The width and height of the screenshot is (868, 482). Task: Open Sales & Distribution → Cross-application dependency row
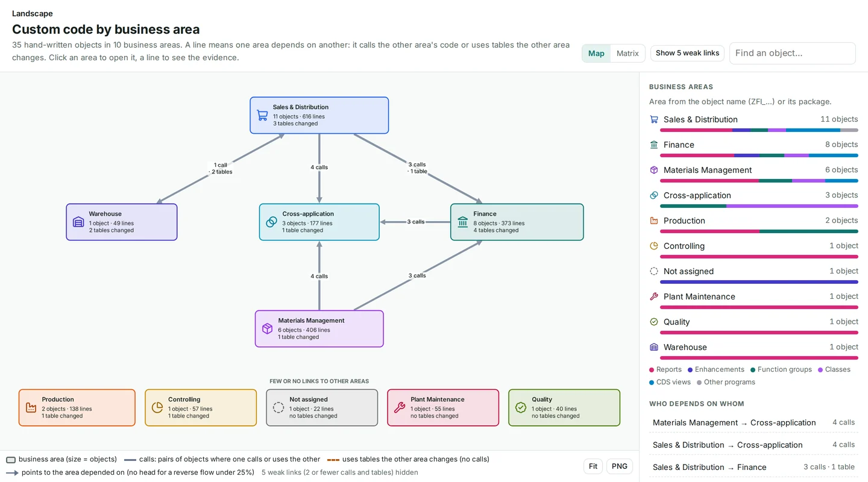click(753, 445)
